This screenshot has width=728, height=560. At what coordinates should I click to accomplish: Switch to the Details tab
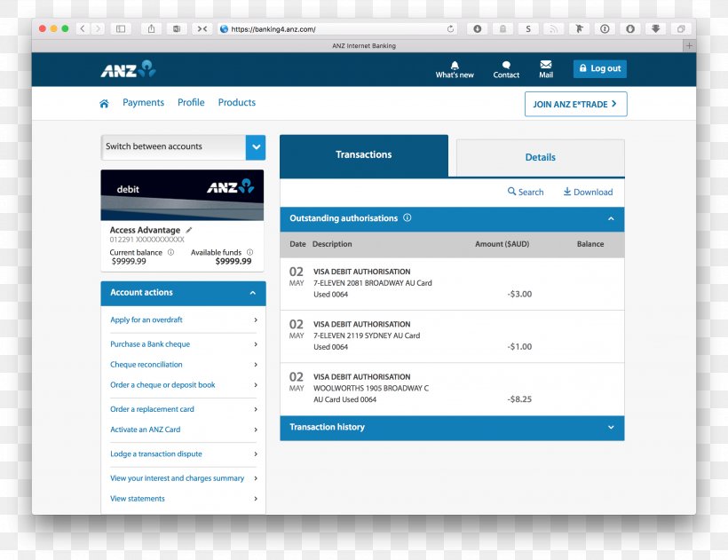click(541, 158)
